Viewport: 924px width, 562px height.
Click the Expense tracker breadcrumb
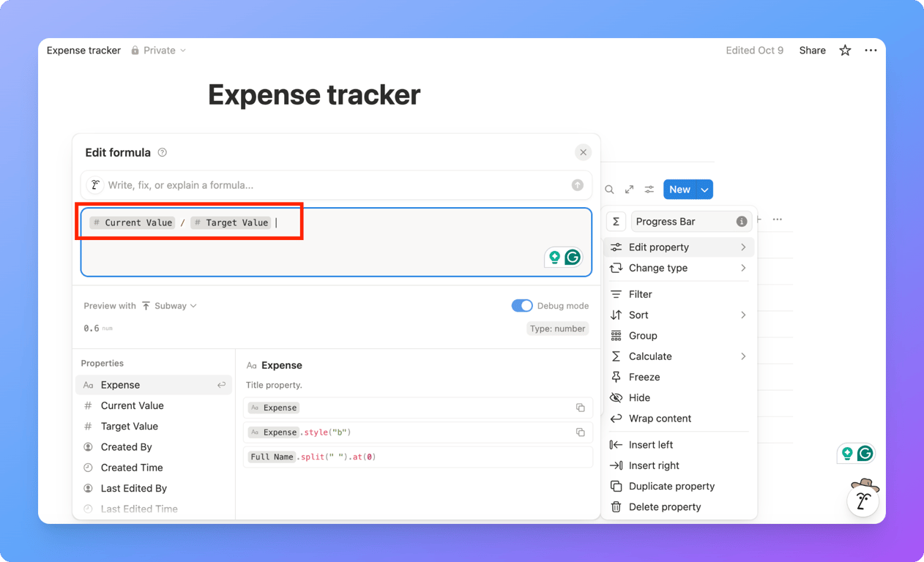point(83,50)
